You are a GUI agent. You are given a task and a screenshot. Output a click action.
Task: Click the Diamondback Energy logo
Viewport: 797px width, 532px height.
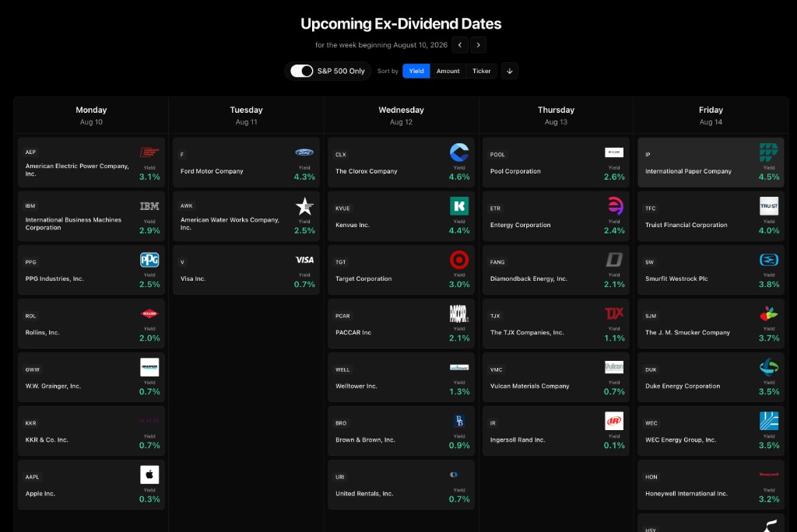click(x=615, y=260)
